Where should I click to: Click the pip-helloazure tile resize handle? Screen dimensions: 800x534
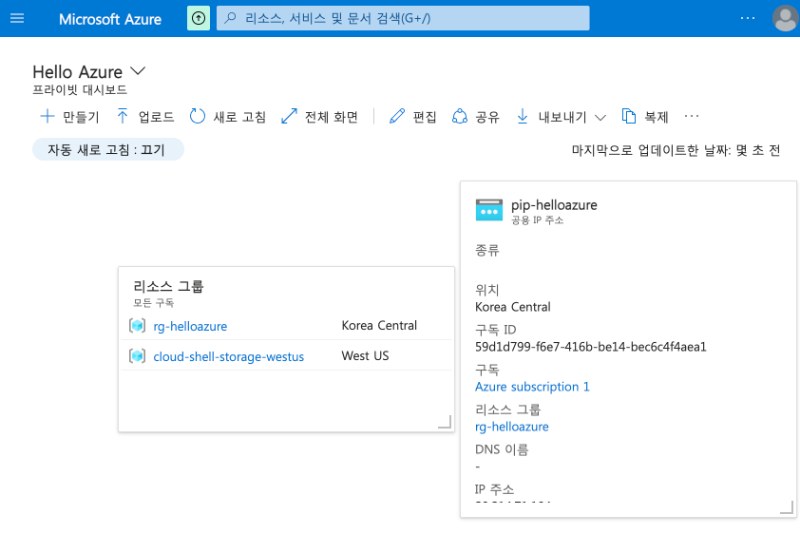pos(787,507)
